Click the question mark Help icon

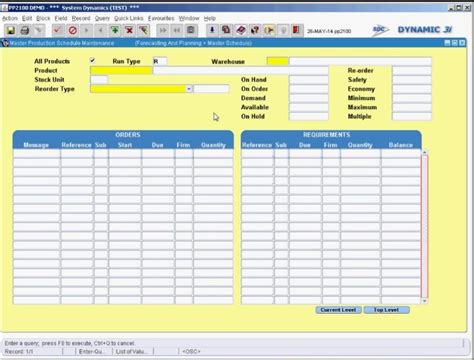[255, 31]
